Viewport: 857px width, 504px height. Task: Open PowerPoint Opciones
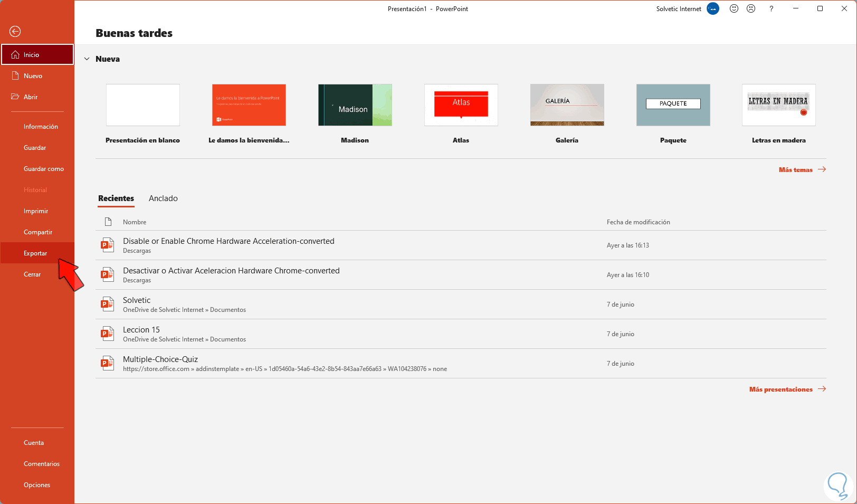coord(37,485)
